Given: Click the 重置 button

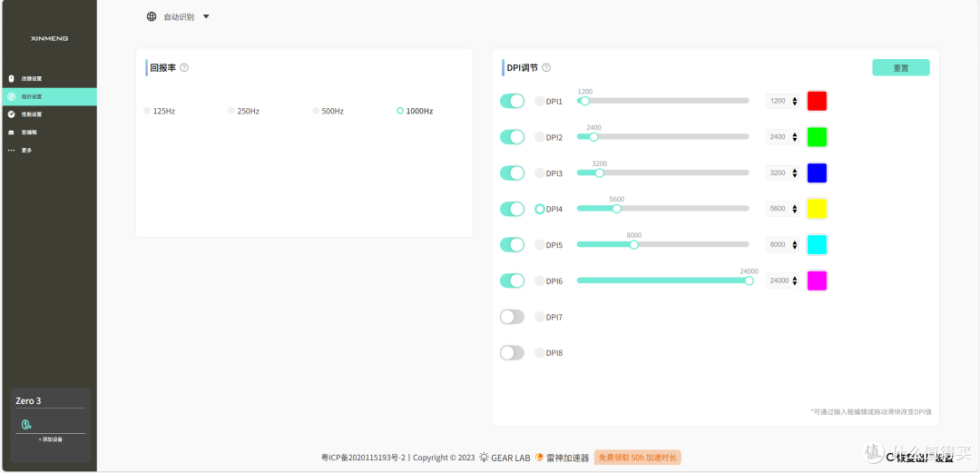Looking at the screenshot, I should pyautogui.click(x=901, y=67).
